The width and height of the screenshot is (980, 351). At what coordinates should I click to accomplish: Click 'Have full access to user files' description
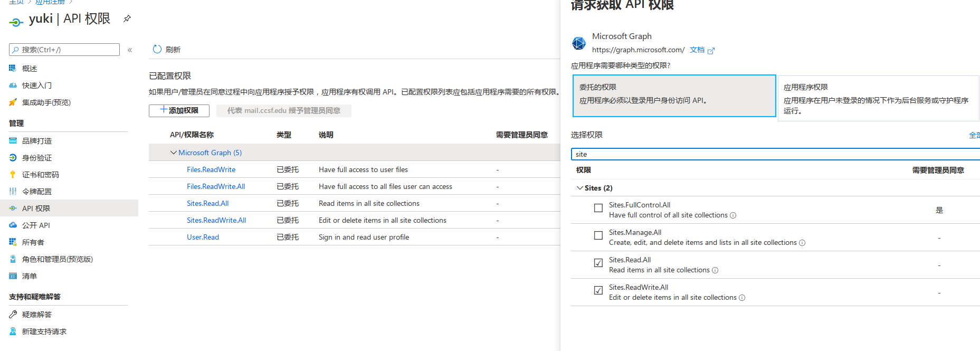click(x=363, y=169)
